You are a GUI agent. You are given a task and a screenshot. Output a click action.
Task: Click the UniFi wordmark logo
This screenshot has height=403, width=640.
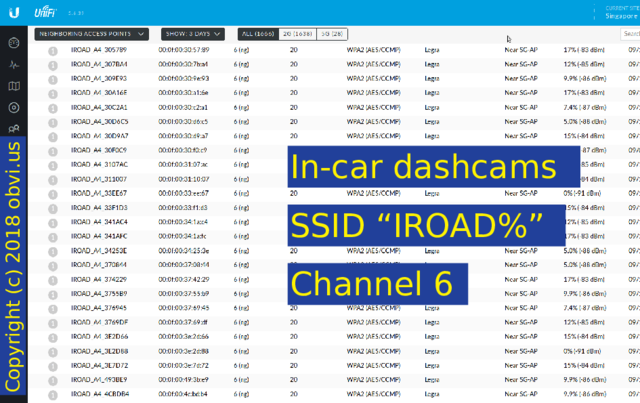coord(45,12)
